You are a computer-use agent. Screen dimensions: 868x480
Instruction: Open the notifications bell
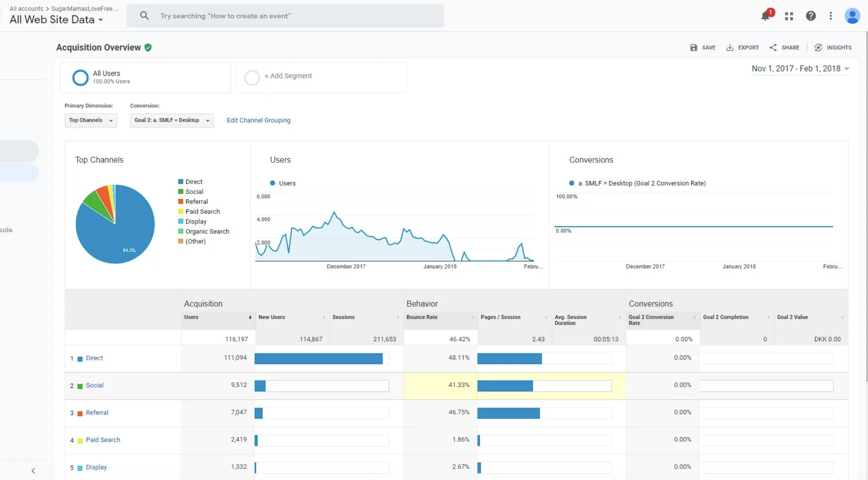coord(765,16)
